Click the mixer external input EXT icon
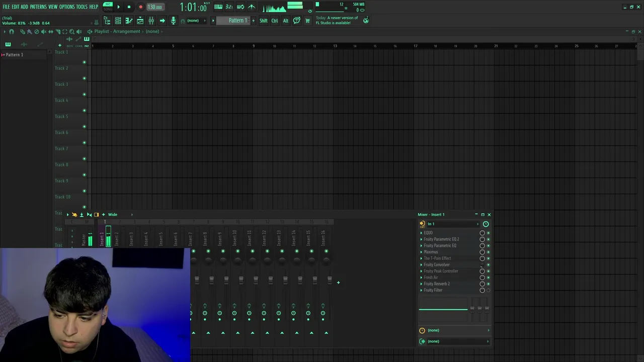Image resolution: width=644 pixels, height=362 pixels. tap(422, 224)
